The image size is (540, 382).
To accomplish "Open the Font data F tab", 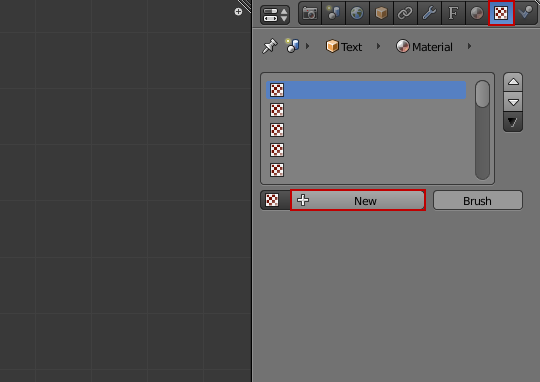I will [x=453, y=13].
